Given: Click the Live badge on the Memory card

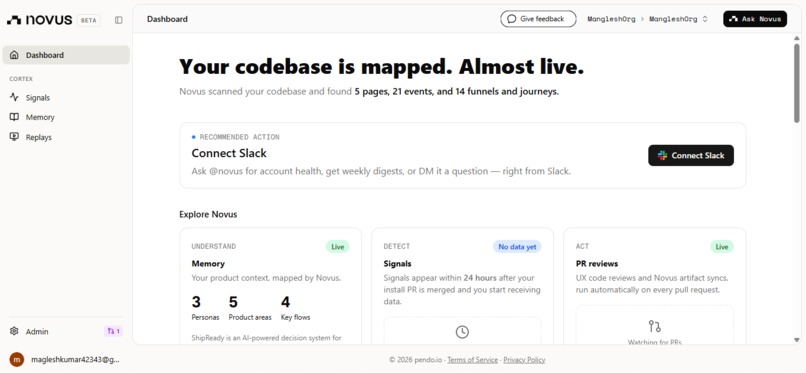Looking at the screenshot, I should click(x=337, y=247).
